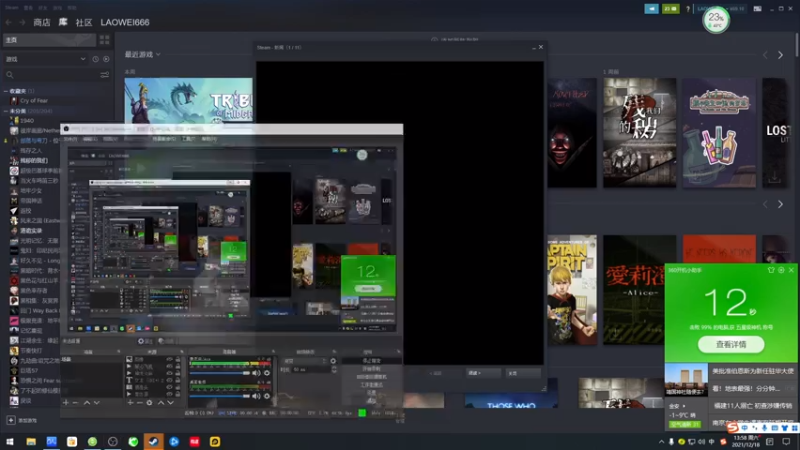Select Cry of Fear in library list
The width and height of the screenshot is (800, 450).
34,101
